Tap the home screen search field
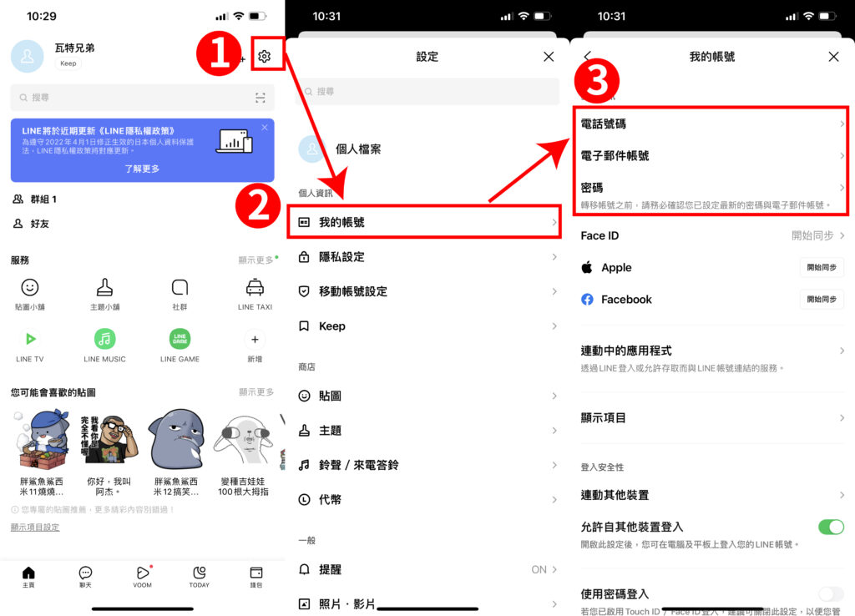Image resolution: width=855 pixels, height=616 pixels. tap(142, 98)
